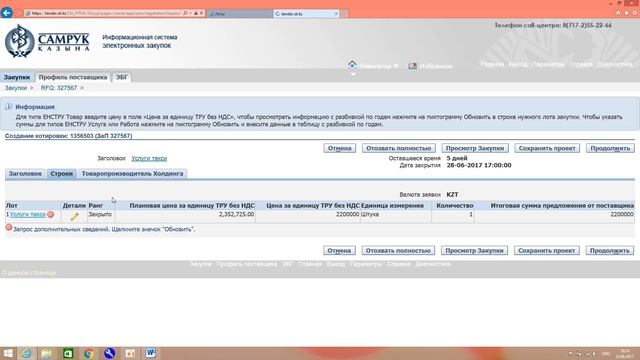
Task: Open the Профиль поставщика tab
Action: [x=73, y=77]
